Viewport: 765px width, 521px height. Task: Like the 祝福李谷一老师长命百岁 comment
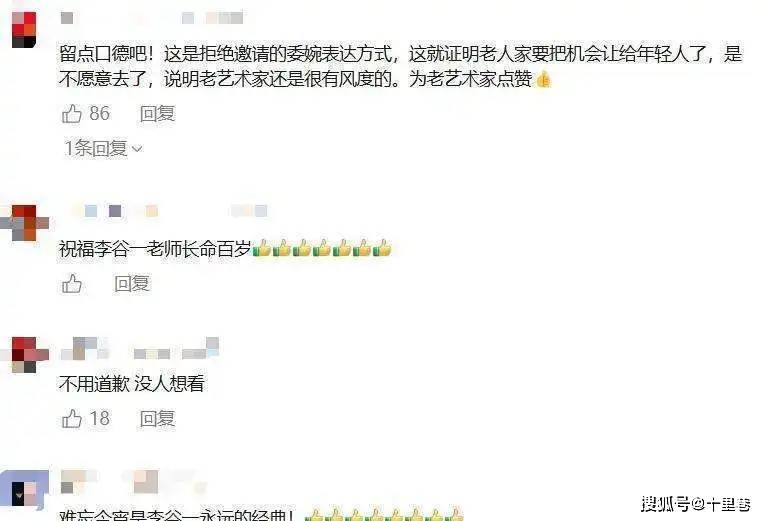[x=72, y=283]
